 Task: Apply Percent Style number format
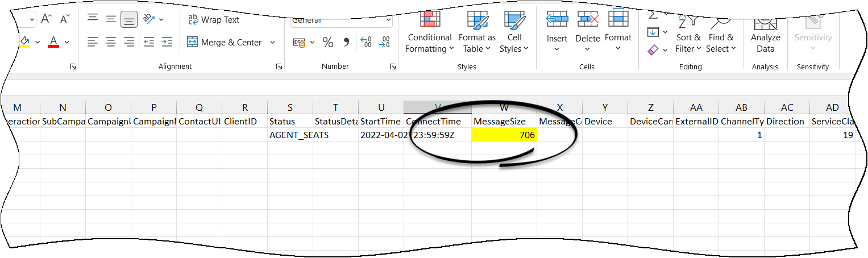(328, 42)
